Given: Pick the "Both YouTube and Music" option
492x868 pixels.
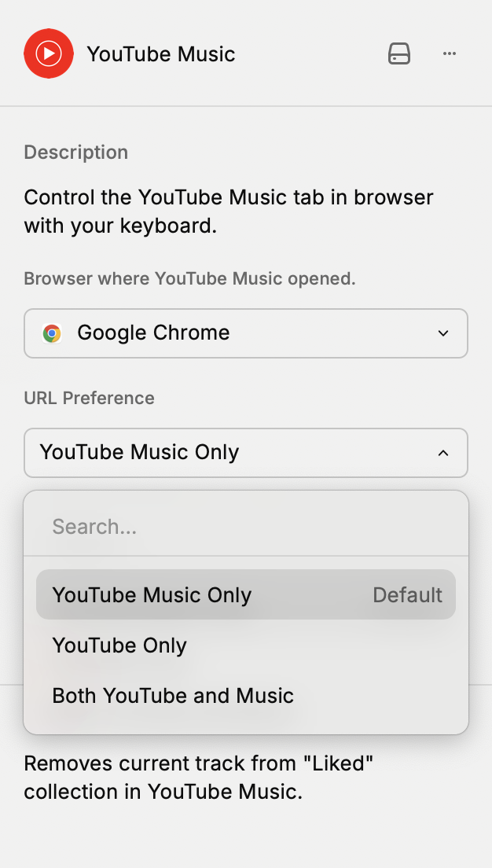Looking at the screenshot, I should [173, 696].
